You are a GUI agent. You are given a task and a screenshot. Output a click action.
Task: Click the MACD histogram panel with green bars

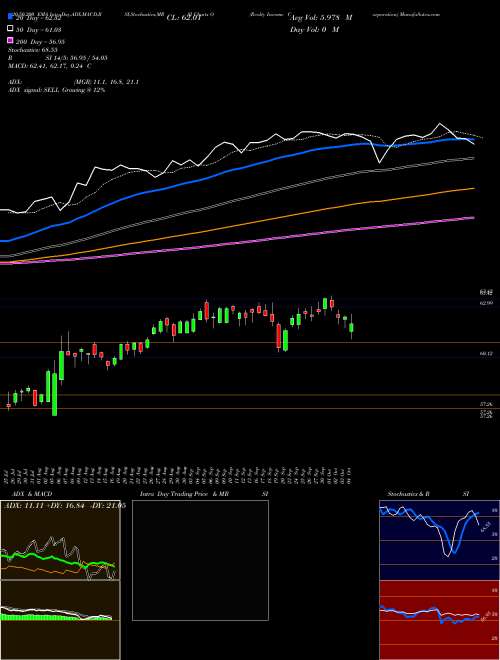tap(60, 620)
